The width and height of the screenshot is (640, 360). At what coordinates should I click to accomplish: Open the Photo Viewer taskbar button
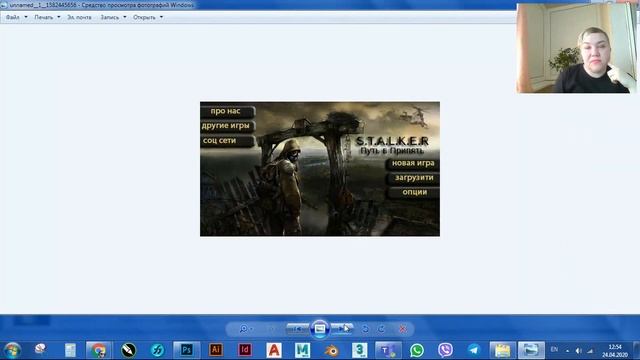tap(531, 350)
